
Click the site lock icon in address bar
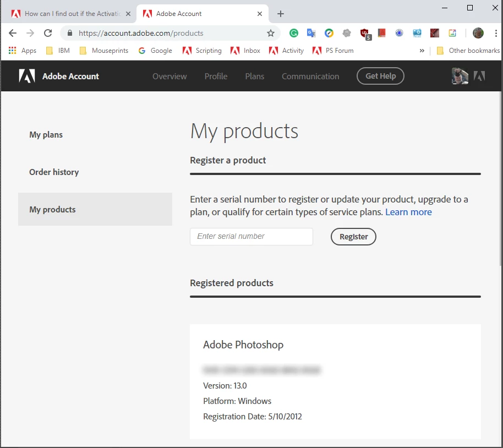(x=70, y=33)
